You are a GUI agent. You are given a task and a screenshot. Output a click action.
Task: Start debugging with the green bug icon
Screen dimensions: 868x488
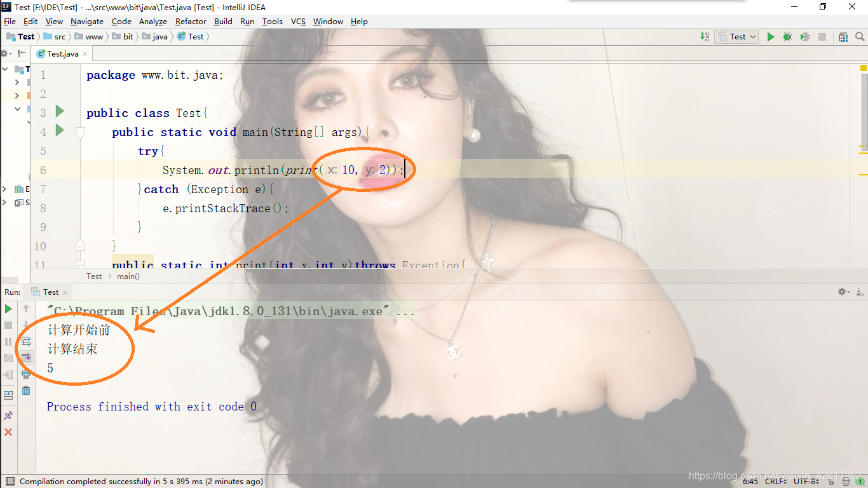tap(788, 37)
